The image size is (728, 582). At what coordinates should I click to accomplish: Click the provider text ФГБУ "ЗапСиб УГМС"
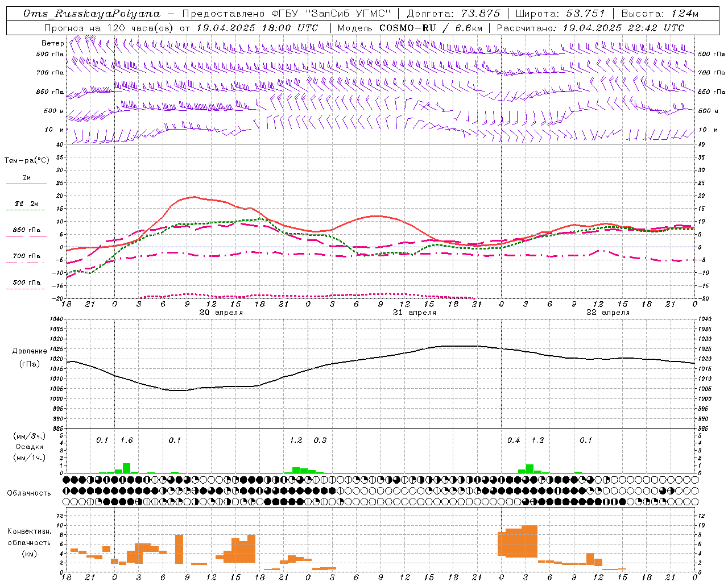[x=331, y=14]
